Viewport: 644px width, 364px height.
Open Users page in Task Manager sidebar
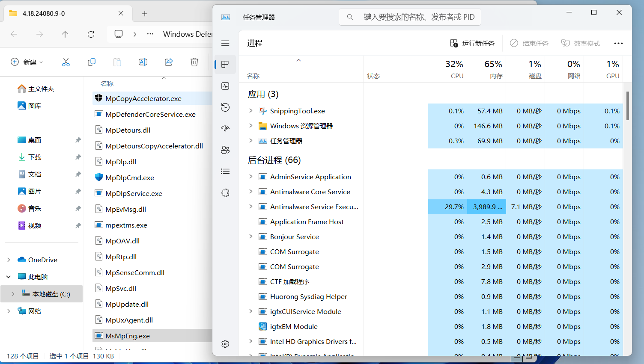pos(225,150)
